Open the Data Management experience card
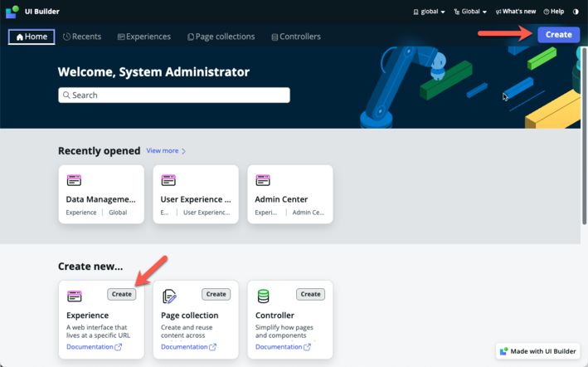The image size is (588, 367). point(101,194)
